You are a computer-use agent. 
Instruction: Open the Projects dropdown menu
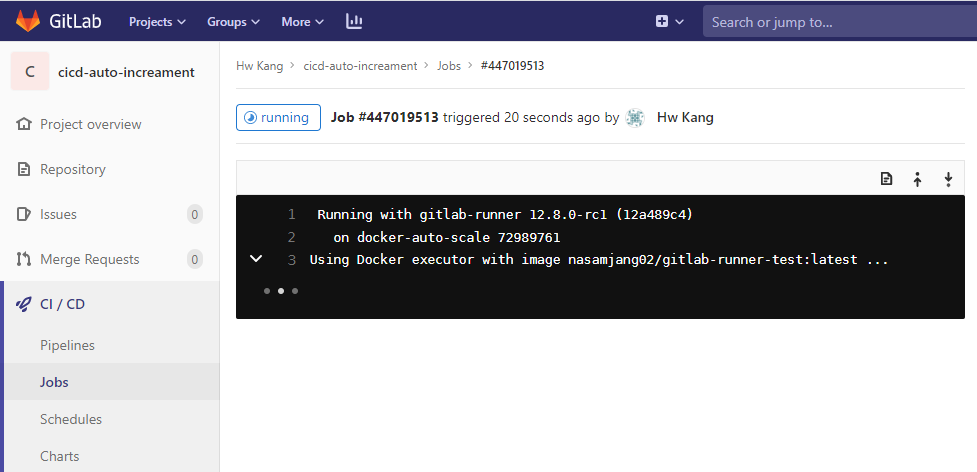pyautogui.click(x=157, y=22)
